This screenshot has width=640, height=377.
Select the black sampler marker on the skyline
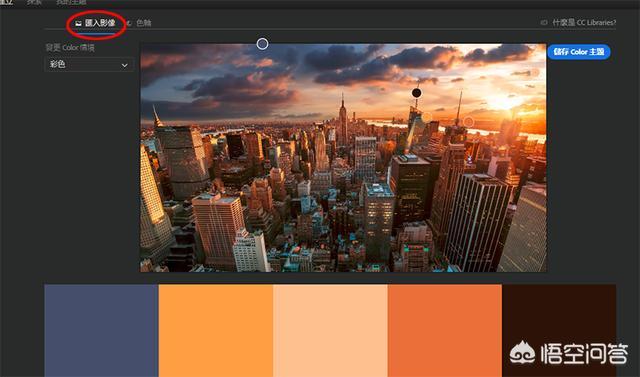tap(416, 93)
